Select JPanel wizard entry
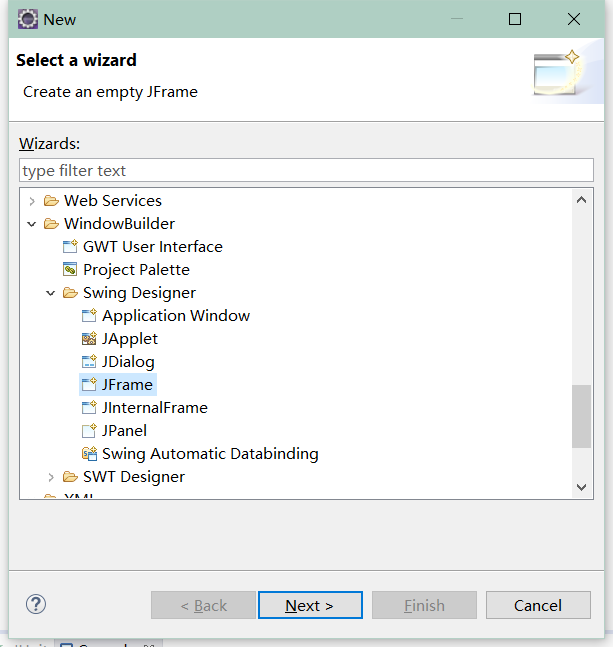 tap(125, 431)
